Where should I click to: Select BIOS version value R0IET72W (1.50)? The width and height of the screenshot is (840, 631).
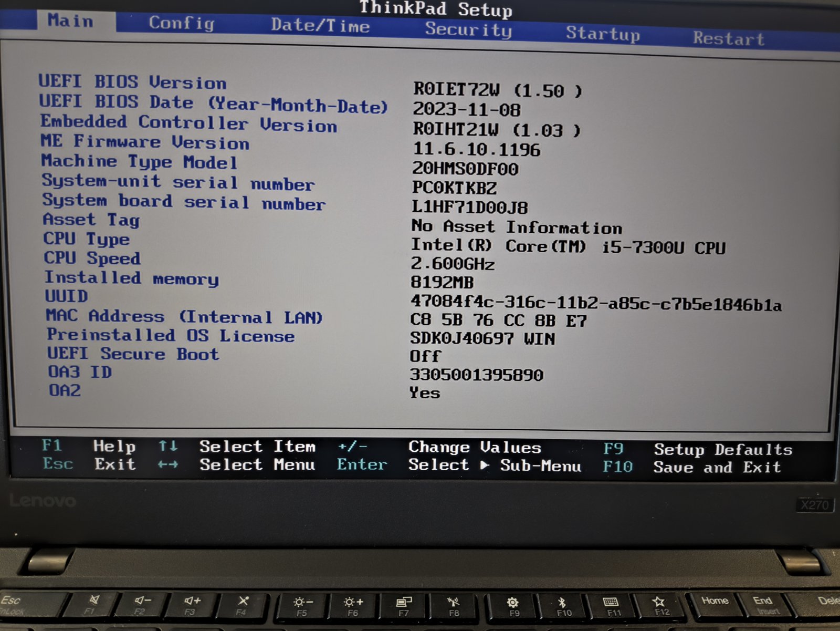[x=498, y=90]
